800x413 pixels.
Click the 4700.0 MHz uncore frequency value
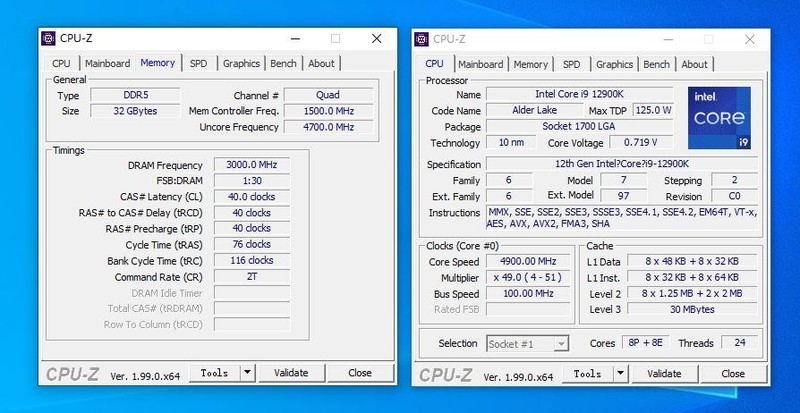(329, 127)
